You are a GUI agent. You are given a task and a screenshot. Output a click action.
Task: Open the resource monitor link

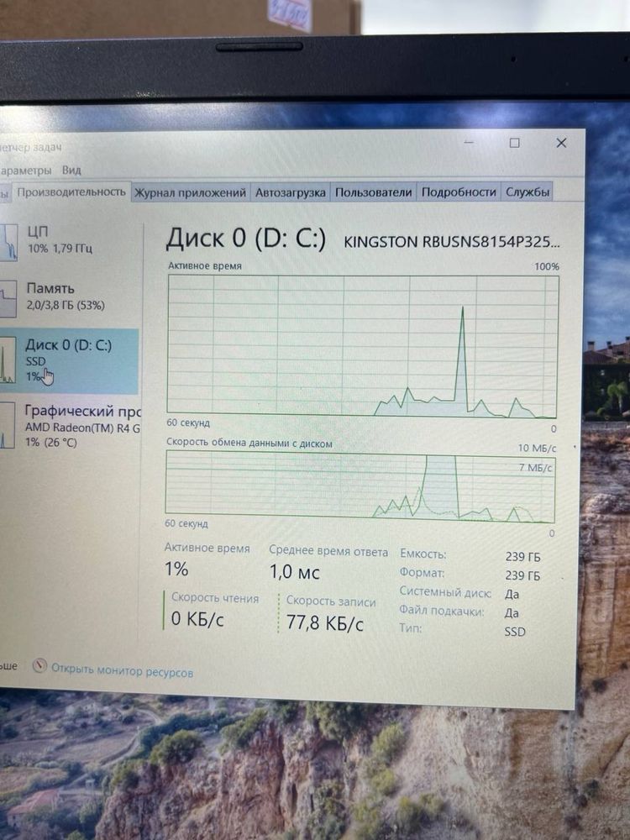click(122, 672)
